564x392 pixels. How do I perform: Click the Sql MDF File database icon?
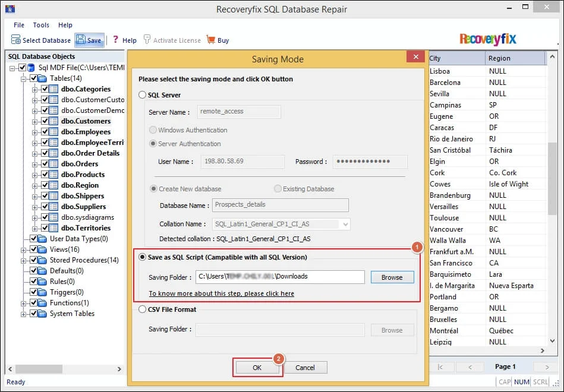pos(31,68)
